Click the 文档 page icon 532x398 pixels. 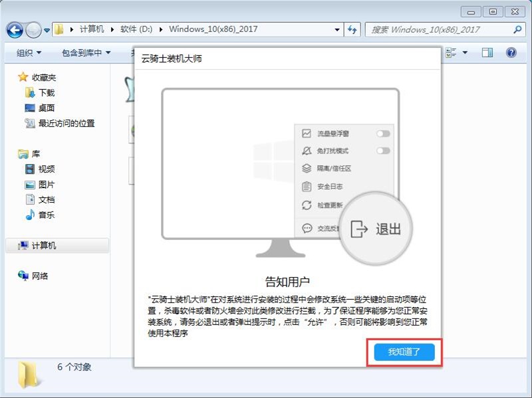[30, 199]
